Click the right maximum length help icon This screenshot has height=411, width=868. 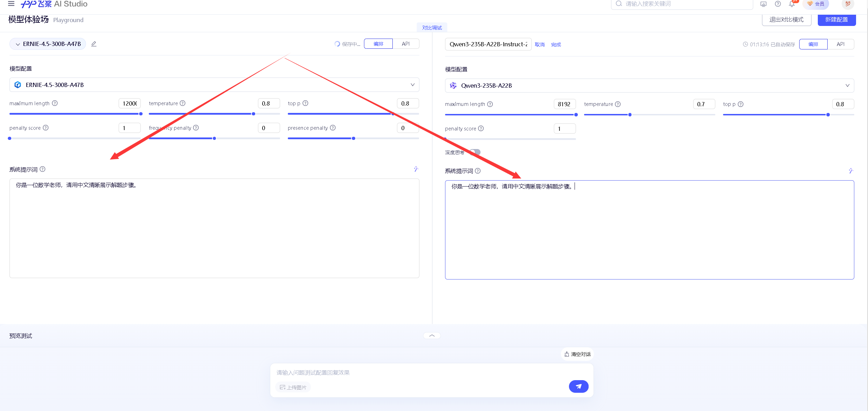coord(490,104)
